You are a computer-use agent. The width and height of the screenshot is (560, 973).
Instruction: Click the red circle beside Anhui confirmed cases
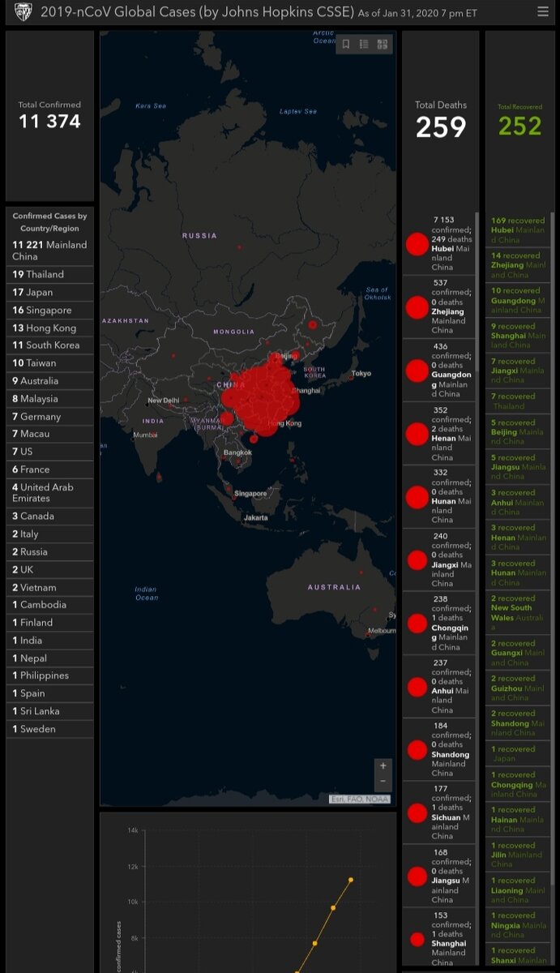point(417,688)
